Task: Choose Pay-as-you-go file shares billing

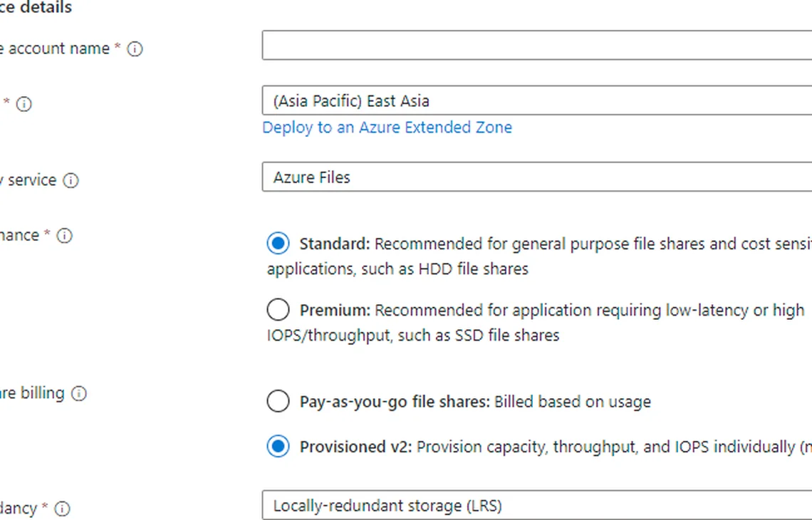Action: click(x=278, y=401)
